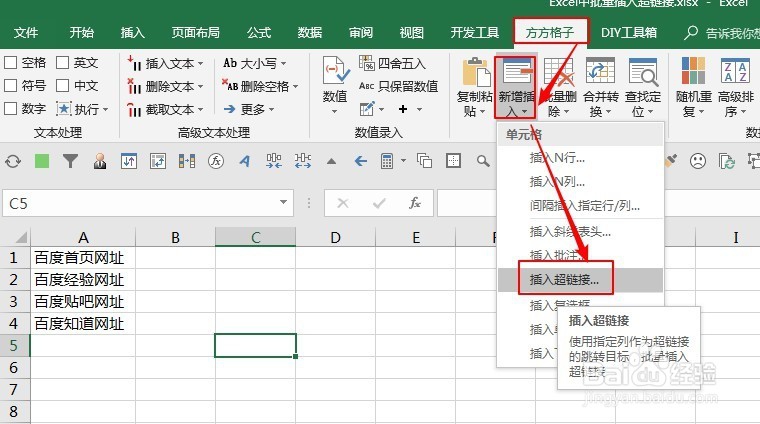
Task: Click the formula bar insert function fx
Action: 415,203
